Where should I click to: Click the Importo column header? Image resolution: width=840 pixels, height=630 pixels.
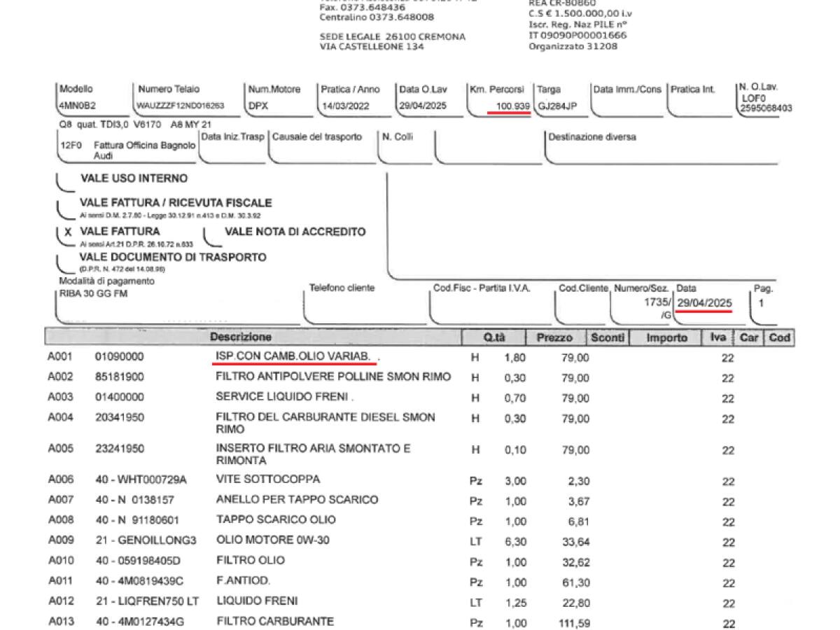point(666,337)
